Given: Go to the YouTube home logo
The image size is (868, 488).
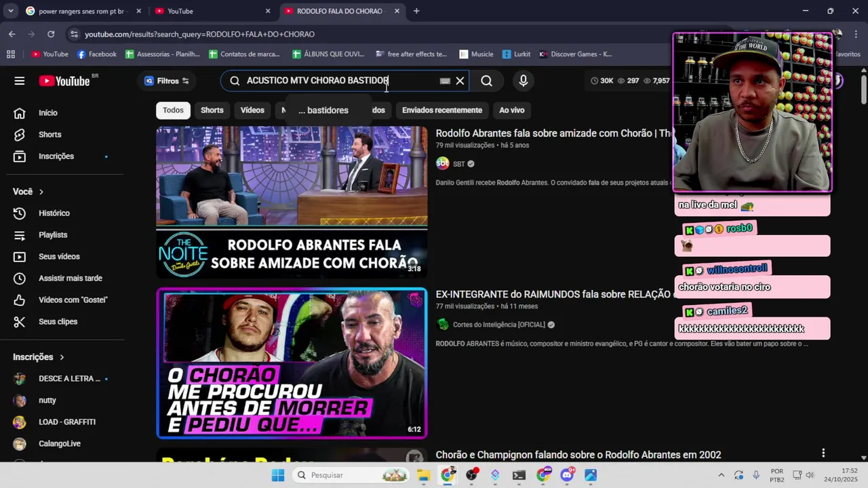Looking at the screenshot, I should coord(64,81).
